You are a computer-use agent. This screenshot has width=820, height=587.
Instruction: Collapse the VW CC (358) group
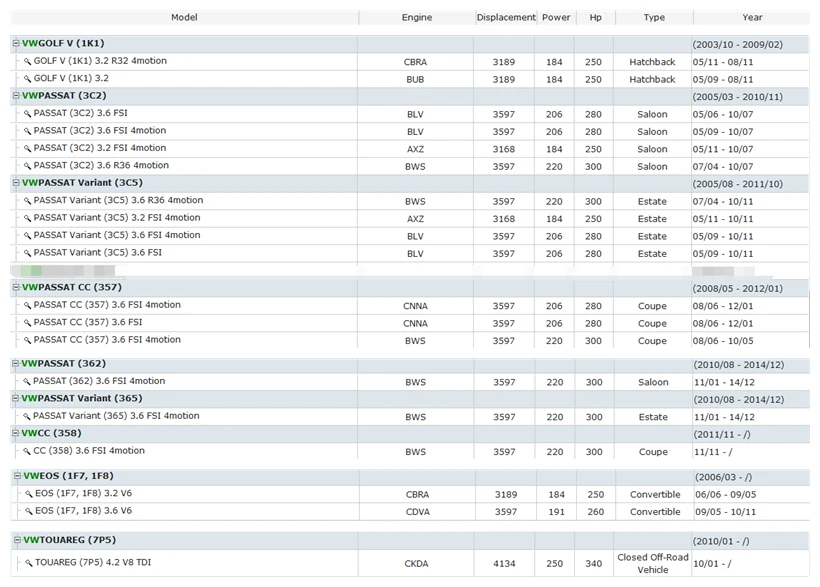coord(16,433)
